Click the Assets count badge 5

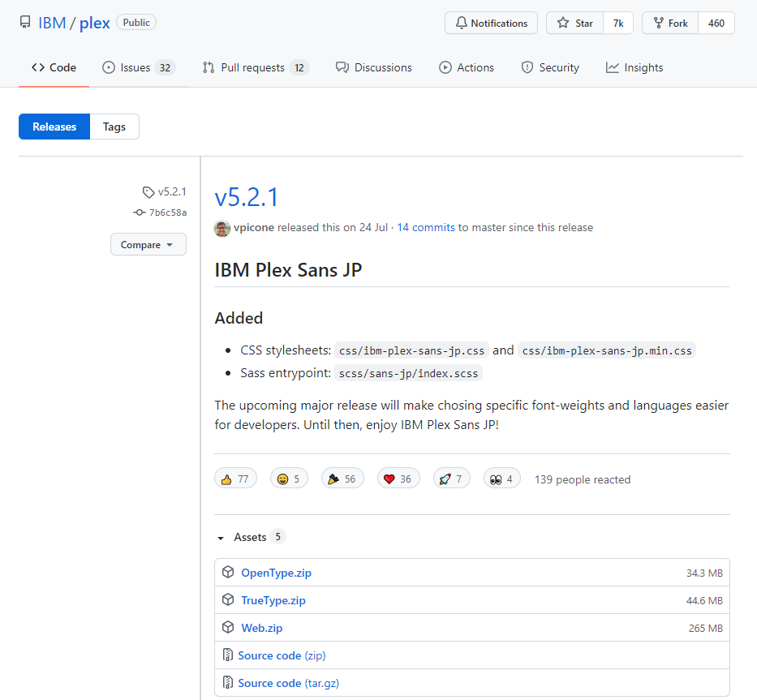pyautogui.click(x=277, y=537)
